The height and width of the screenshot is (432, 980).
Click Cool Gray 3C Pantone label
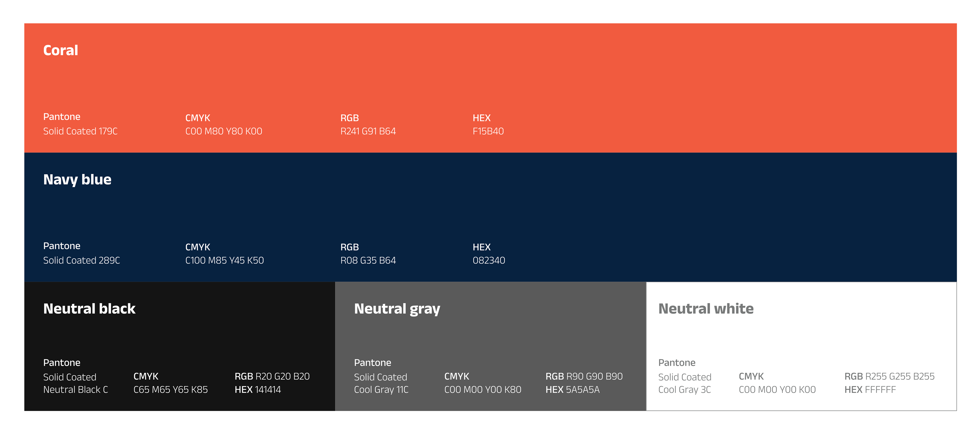[684, 389]
